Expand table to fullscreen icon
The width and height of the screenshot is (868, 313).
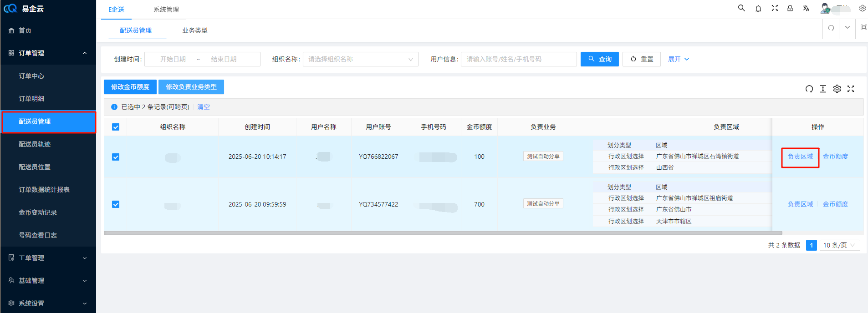tap(851, 89)
